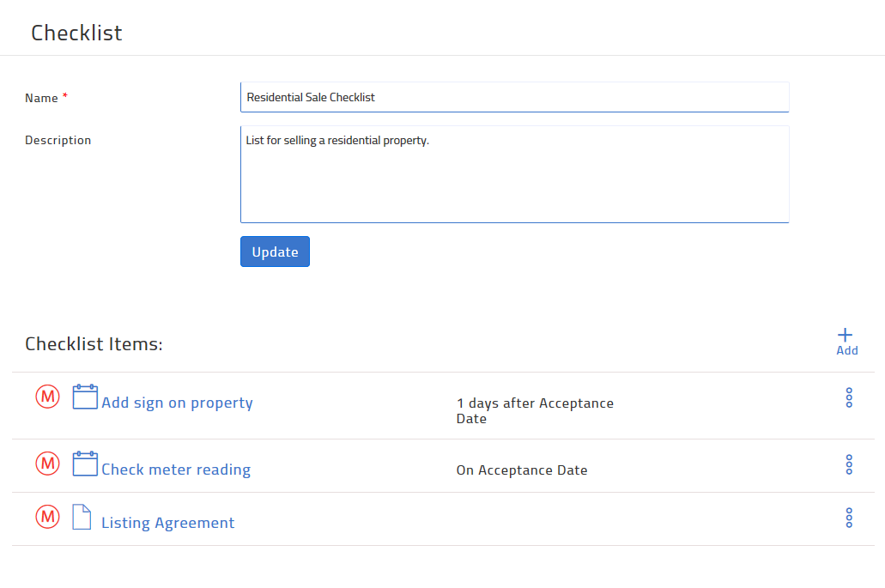Select the due date text 1 days after Acceptance Date
The width and height of the screenshot is (885, 588).
(535, 410)
